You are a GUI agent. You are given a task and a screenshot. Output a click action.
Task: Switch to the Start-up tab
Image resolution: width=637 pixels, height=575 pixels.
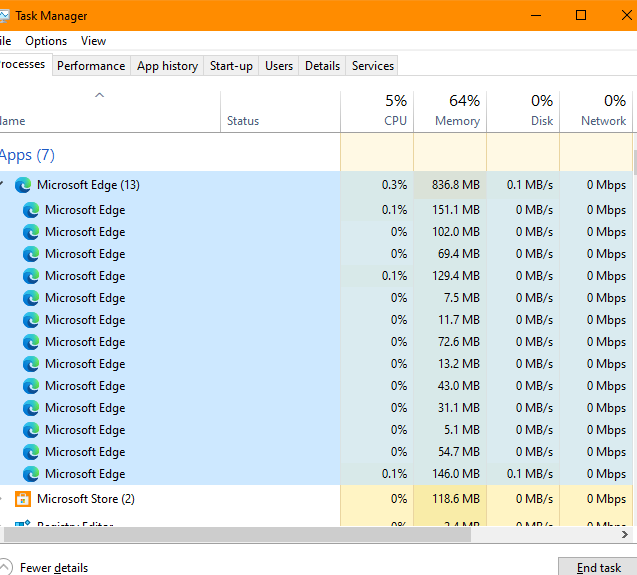click(x=231, y=66)
